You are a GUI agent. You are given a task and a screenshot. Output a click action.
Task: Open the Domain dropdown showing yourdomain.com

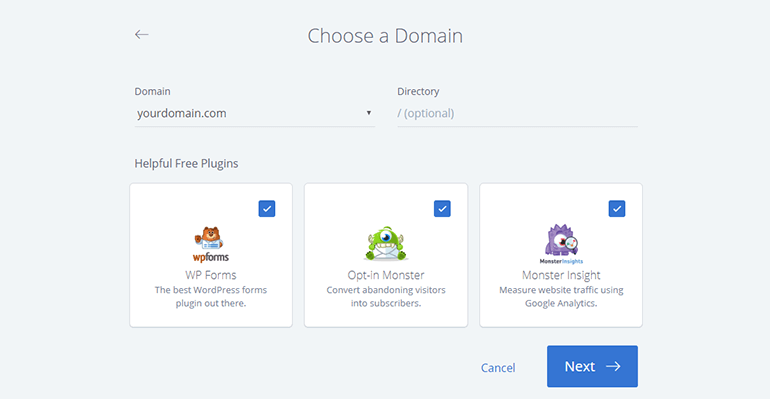(x=254, y=113)
